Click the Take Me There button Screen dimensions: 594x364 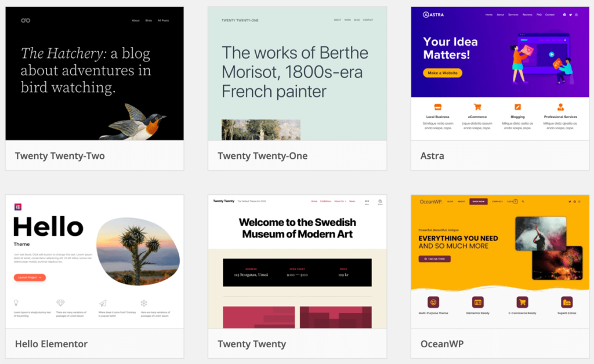pyautogui.click(x=434, y=259)
